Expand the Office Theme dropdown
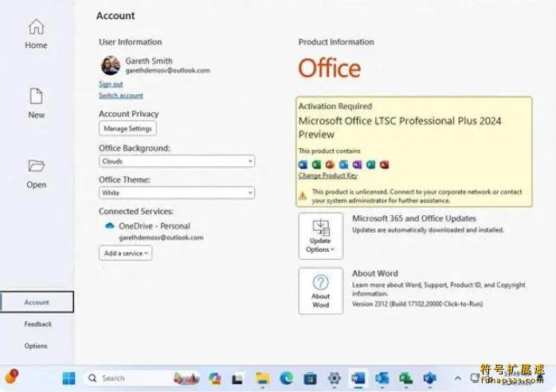Screen dimensions: 556x392 (177, 193)
